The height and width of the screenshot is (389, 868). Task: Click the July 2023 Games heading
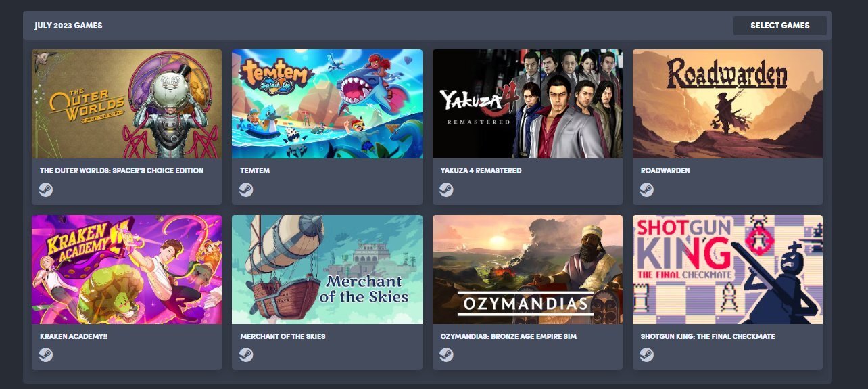pos(68,26)
